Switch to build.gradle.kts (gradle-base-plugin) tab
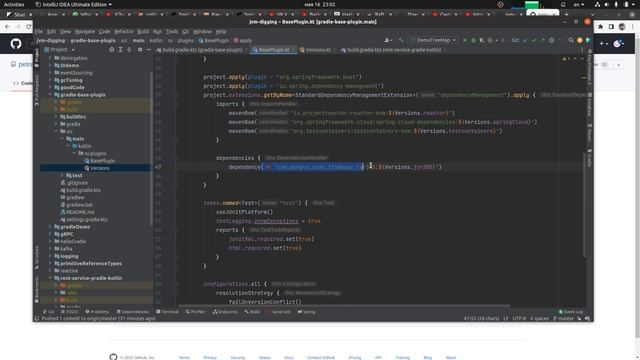Image resolution: width=640 pixels, height=360 pixels. [200, 50]
